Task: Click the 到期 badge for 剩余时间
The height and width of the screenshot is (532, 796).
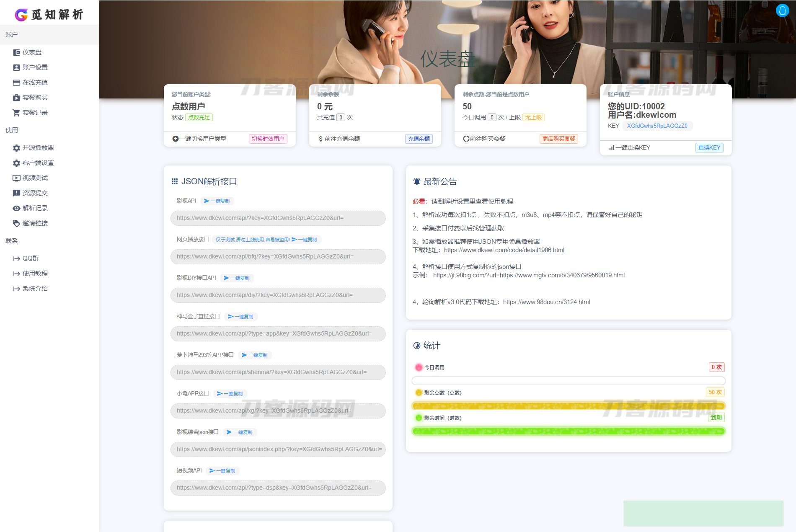Action: click(x=716, y=418)
